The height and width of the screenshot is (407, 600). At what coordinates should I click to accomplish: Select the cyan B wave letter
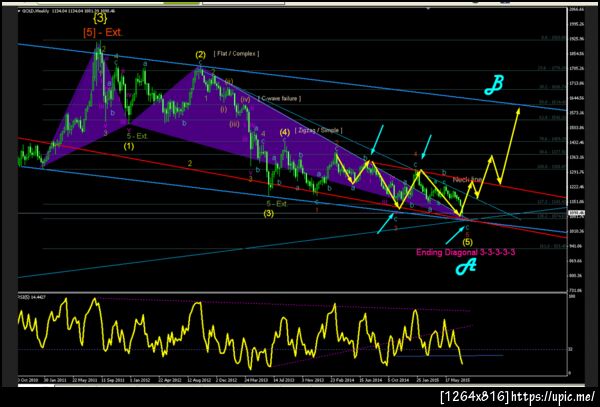click(x=494, y=85)
